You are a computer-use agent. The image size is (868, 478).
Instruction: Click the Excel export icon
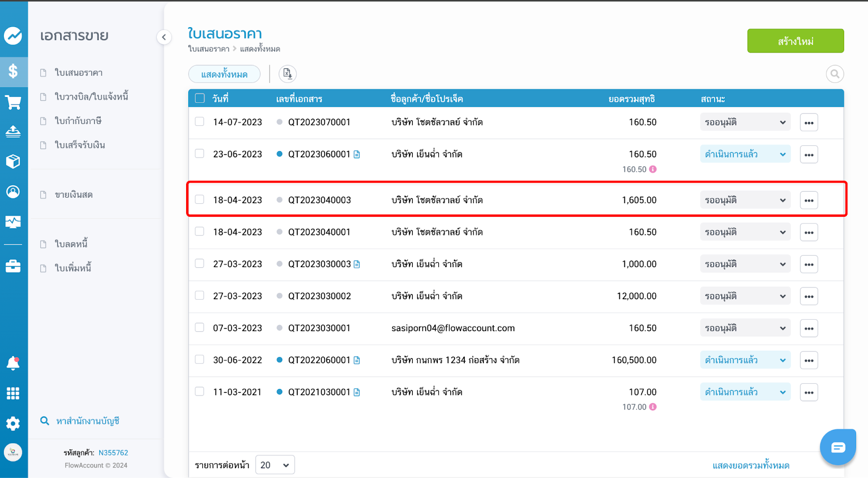click(x=288, y=74)
